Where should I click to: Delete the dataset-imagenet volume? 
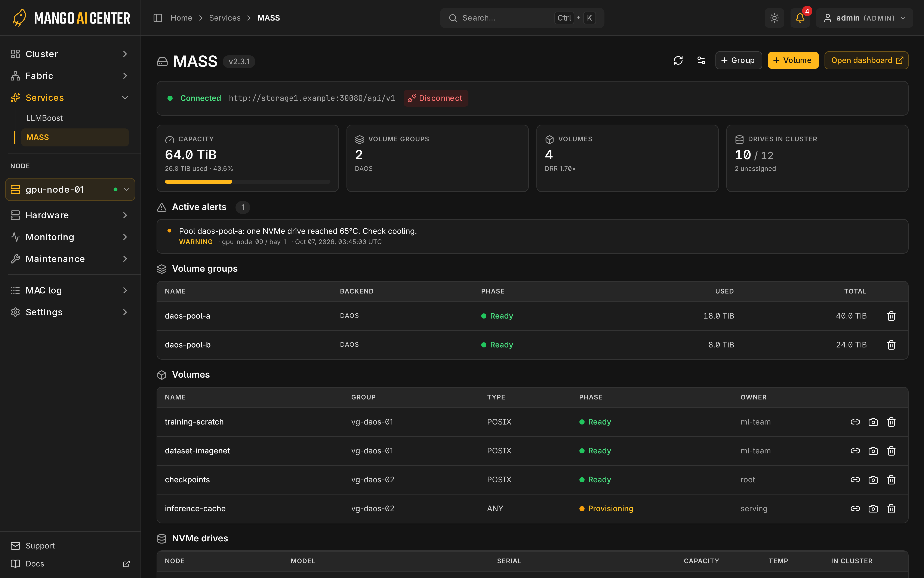point(891,451)
